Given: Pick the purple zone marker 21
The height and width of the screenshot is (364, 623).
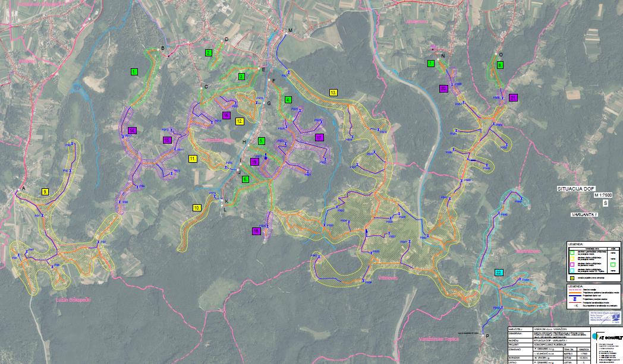Looking at the screenshot, I should click(x=514, y=97).
